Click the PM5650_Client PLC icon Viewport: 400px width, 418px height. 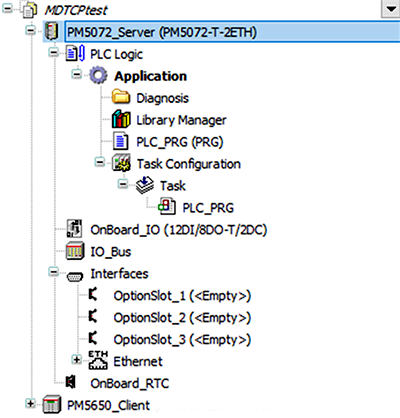[52, 404]
